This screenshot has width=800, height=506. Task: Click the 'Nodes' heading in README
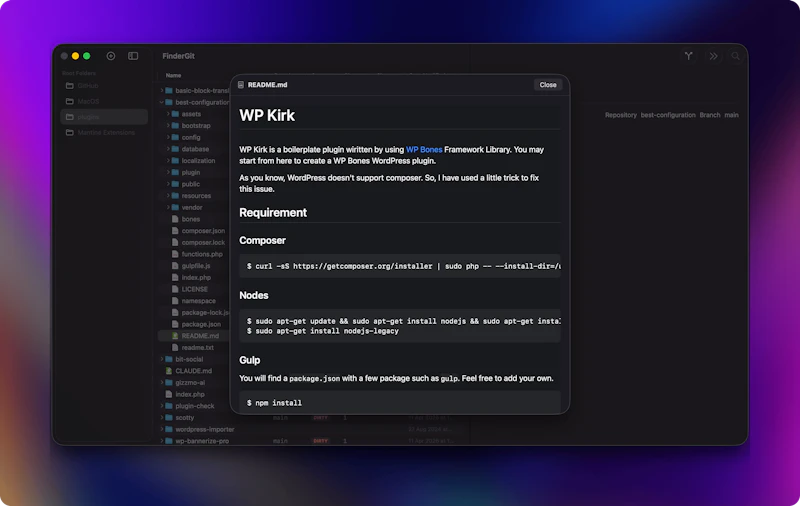pos(254,295)
